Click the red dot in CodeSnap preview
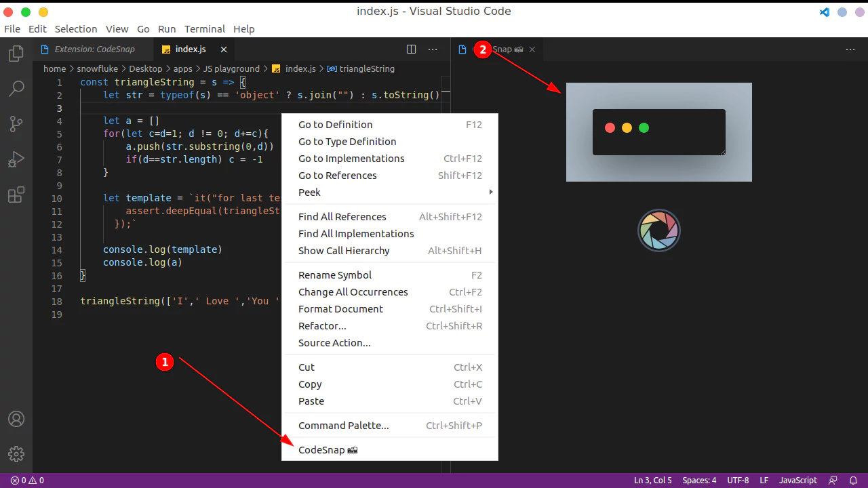 coord(610,127)
